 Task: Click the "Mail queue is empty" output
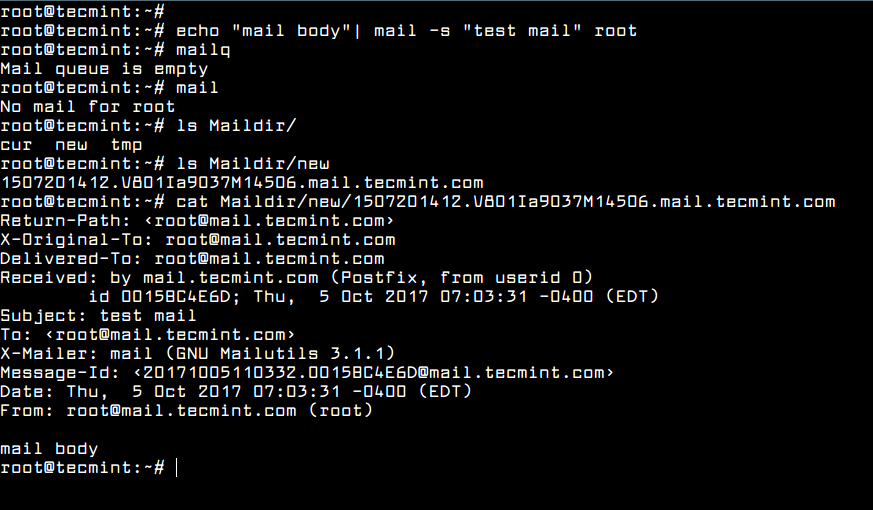104,69
